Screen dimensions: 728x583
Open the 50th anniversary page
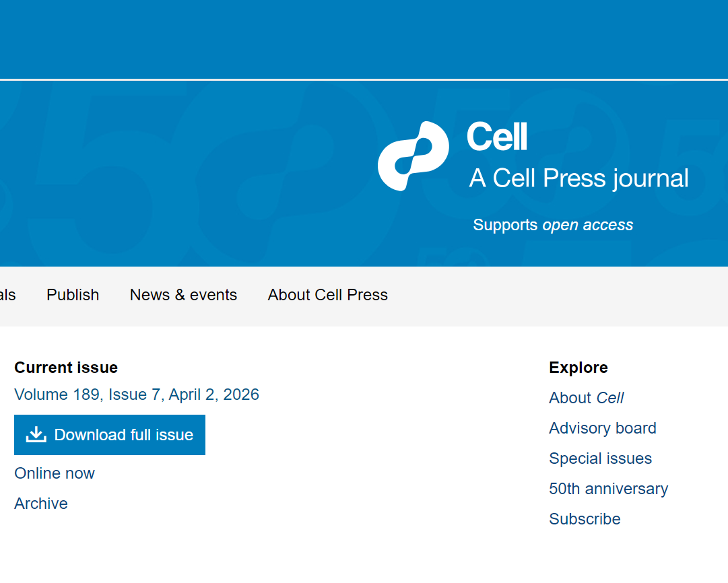tap(608, 489)
